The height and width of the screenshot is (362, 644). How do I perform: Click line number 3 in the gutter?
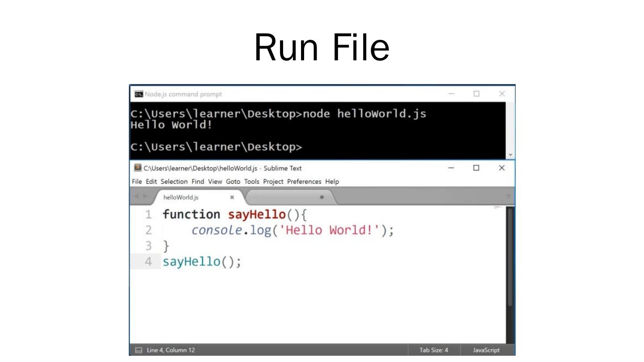148,246
